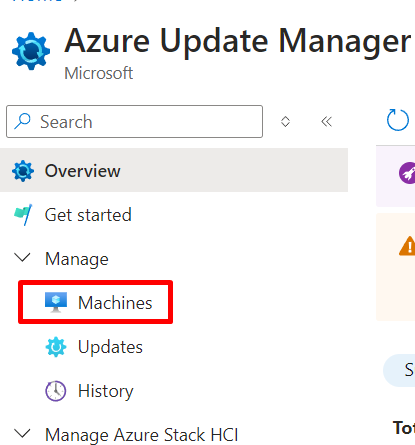Click the History clock icon
Screen dimensions: 415x445
point(56,391)
